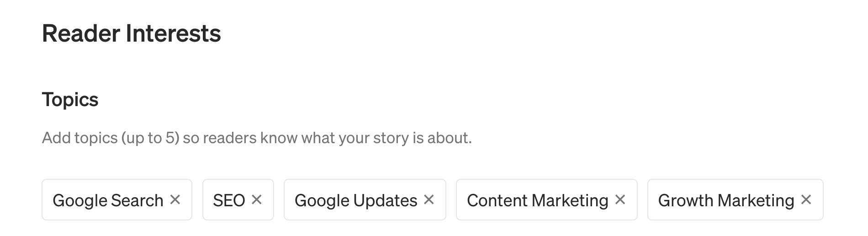
Task: Select the Google Updates chip text
Action: pyautogui.click(x=356, y=200)
